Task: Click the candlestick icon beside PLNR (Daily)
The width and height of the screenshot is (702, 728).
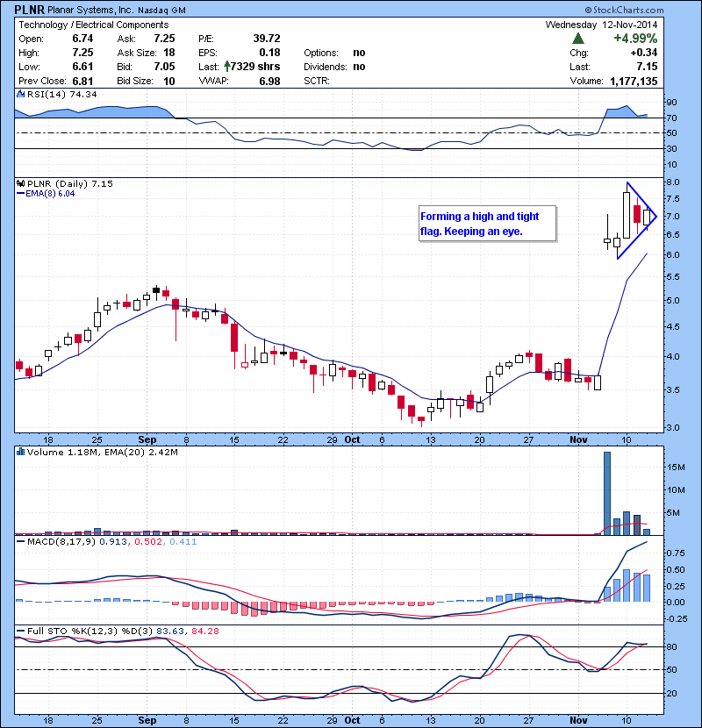Action: tap(20, 183)
